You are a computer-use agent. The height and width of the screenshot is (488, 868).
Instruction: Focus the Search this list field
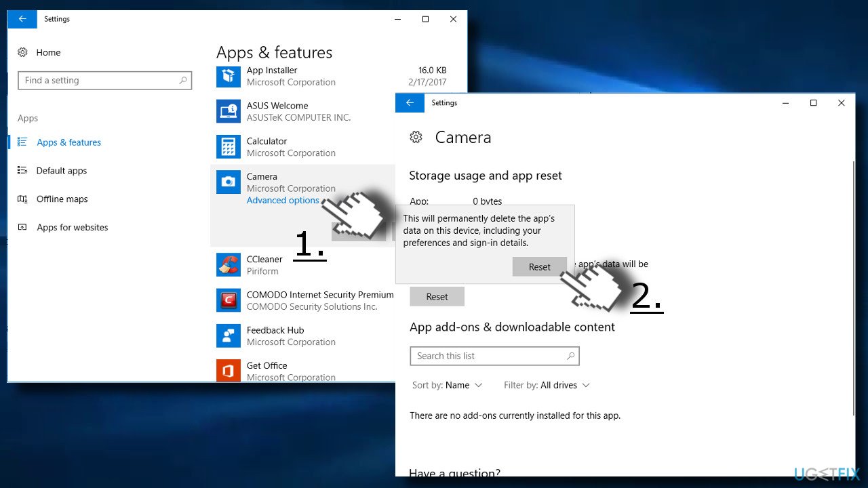pos(495,356)
